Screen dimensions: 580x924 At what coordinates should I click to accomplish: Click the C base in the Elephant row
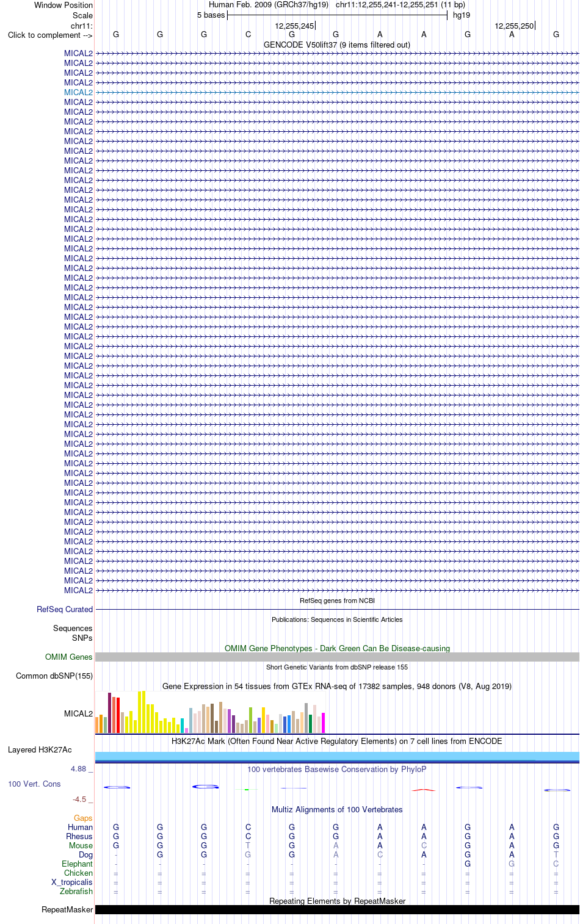click(x=556, y=864)
